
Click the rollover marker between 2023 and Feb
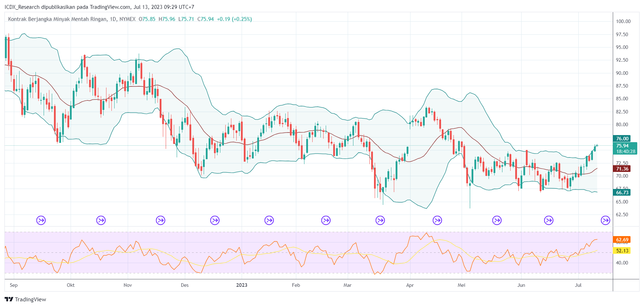click(x=269, y=221)
